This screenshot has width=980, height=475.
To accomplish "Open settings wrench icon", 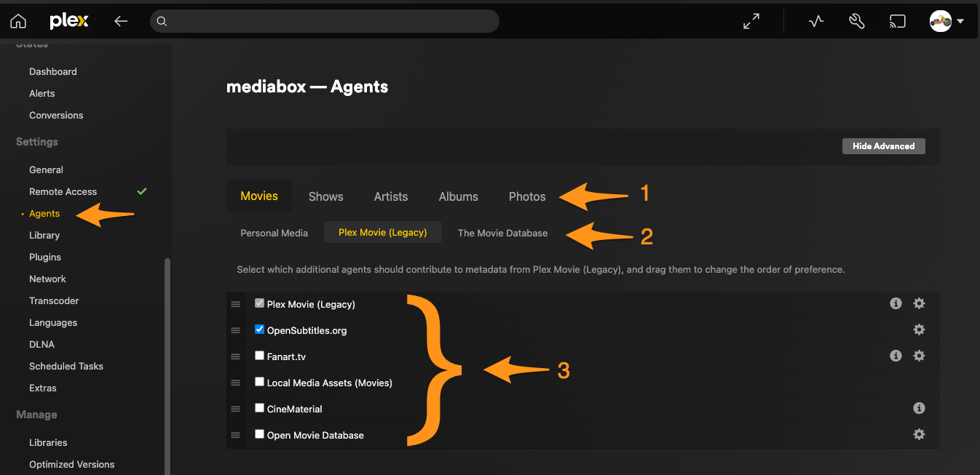I will click(856, 21).
